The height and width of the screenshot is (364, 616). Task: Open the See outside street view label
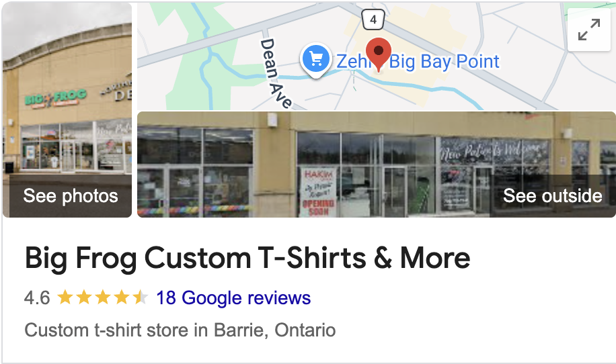[x=552, y=195]
